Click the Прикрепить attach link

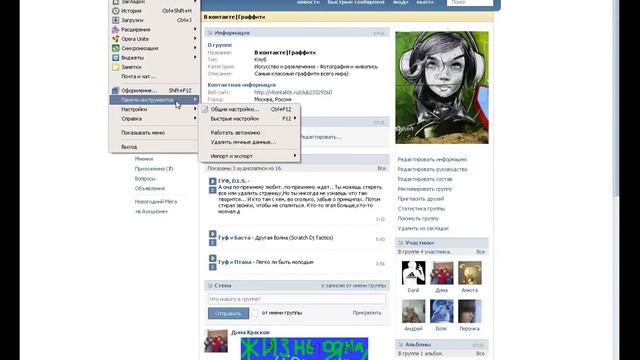tap(367, 313)
